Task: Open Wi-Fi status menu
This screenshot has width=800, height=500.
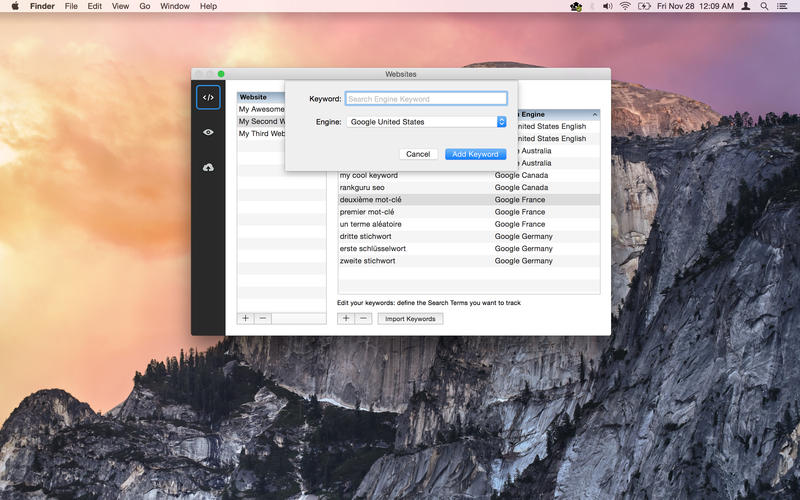Action: click(x=625, y=6)
